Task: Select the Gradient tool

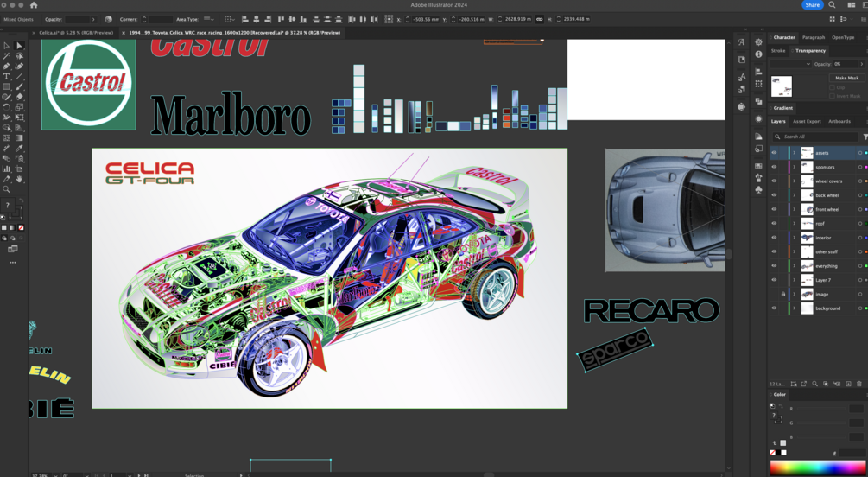Action: pyautogui.click(x=19, y=138)
